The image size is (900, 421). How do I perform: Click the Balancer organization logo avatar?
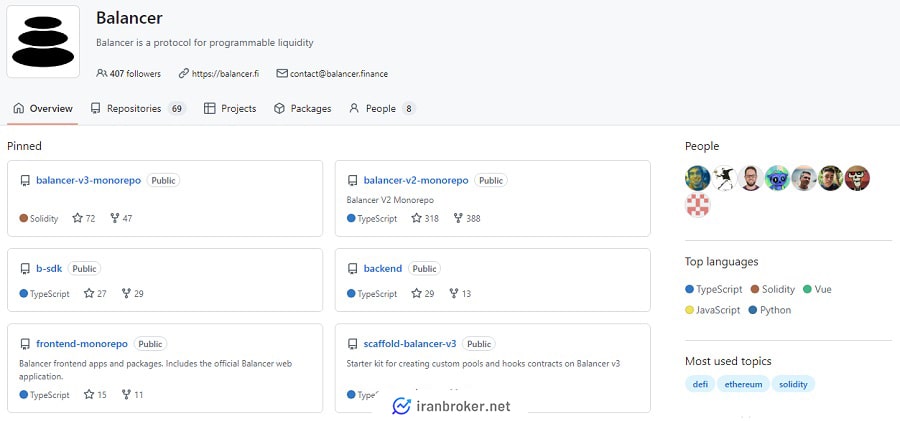point(43,41)
